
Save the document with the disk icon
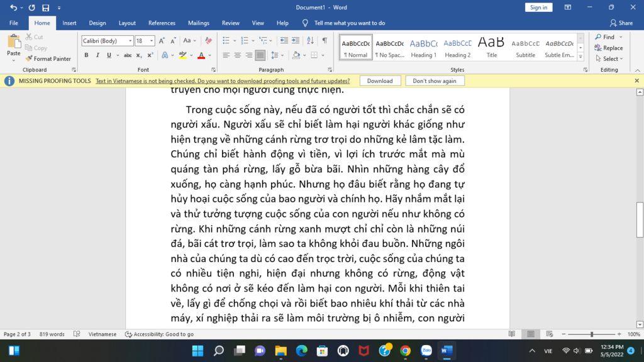(45, 8)
